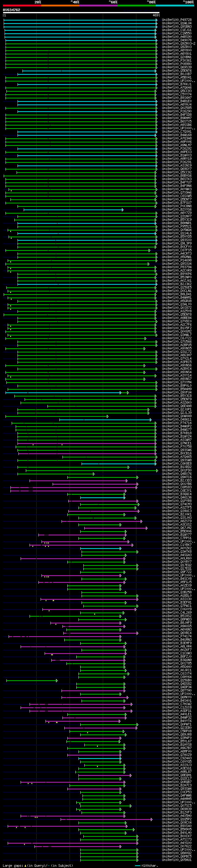Click the green alignment bar for UniRef100_A8Y801
The height and width of the screenshot is (868, 197).
point(81,54)
